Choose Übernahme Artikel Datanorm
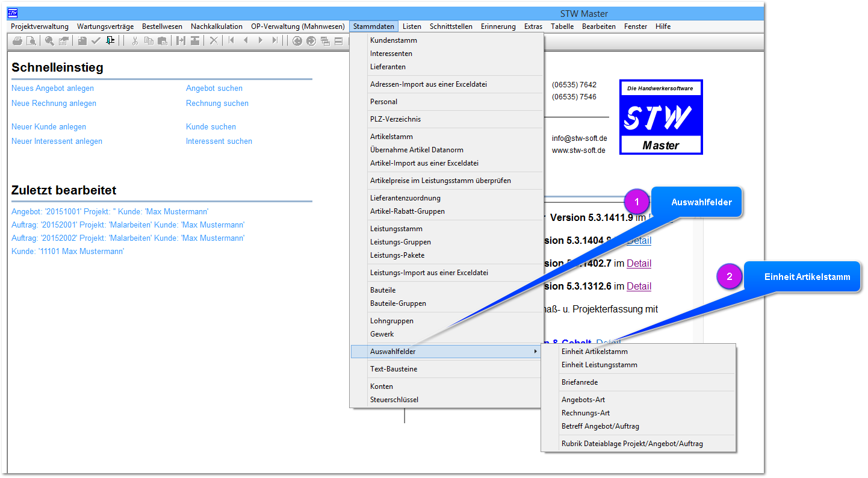The height and width of the screenshot is (478, 868). [417, 150]
